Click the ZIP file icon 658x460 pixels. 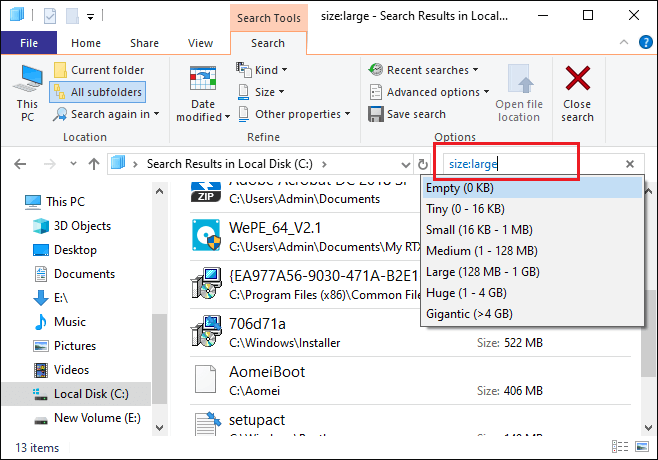click(206, 193)
